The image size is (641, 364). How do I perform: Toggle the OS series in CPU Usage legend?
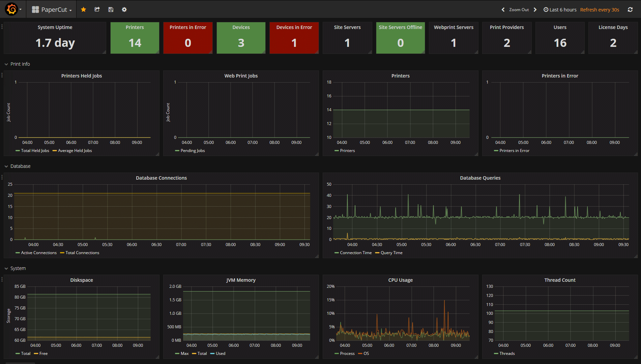(366, 353)
